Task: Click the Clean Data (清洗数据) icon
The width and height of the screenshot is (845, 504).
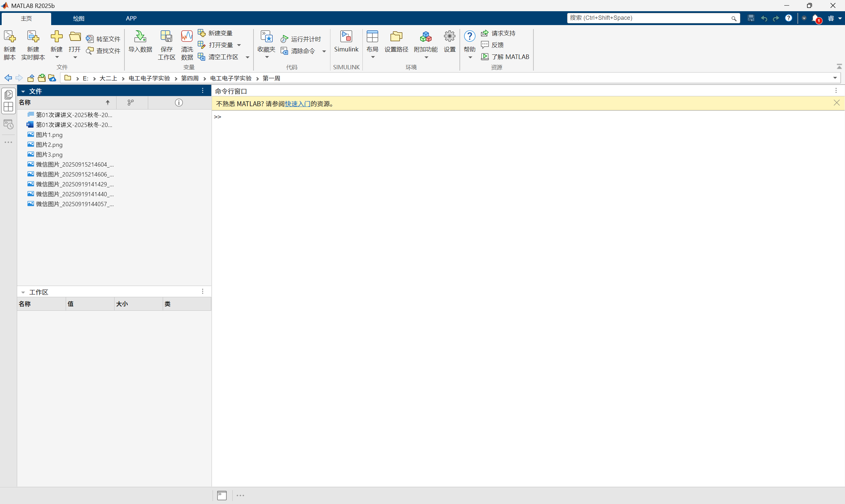Action: [187, 37]
